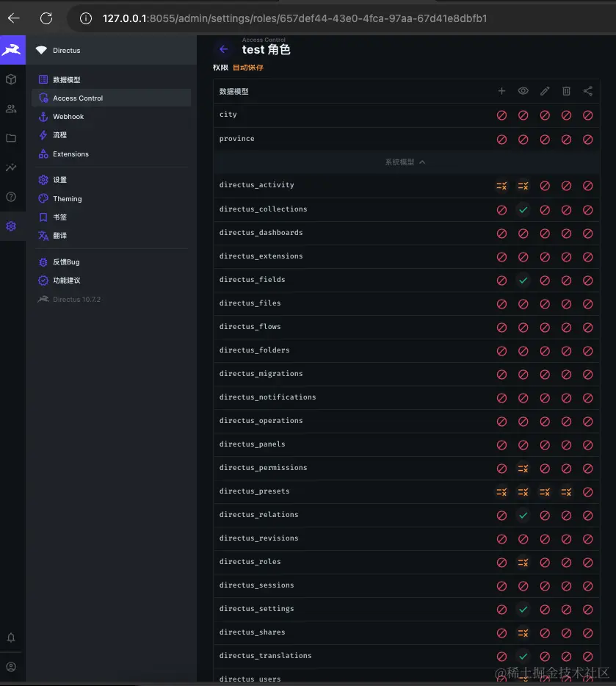Click the create plus column header icon

point(501,91)
